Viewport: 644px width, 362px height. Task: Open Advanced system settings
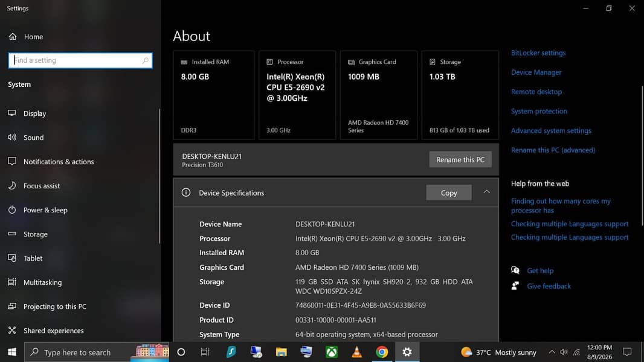click(551, 131)
